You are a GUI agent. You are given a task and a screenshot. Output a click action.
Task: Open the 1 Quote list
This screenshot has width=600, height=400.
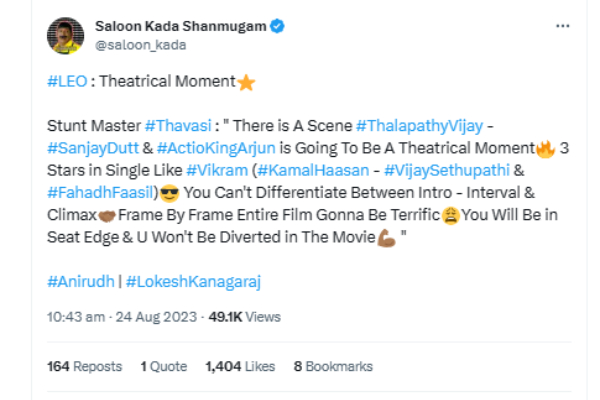164,367
